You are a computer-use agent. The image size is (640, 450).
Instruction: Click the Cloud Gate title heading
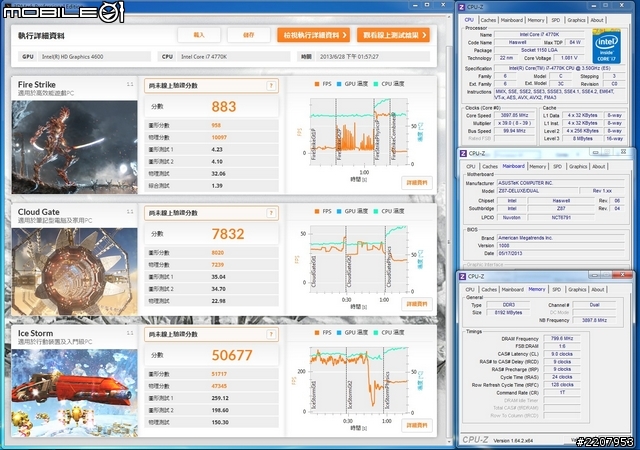click(38, 212)
